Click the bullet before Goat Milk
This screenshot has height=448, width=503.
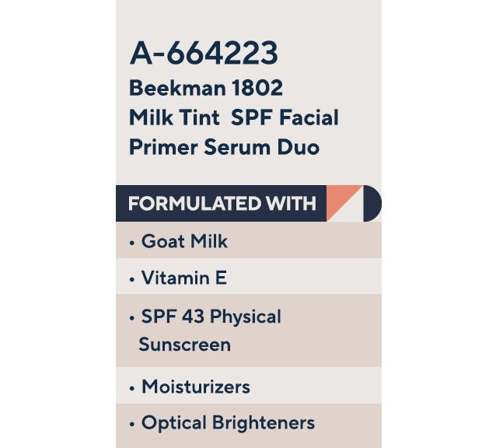[132, 243]
